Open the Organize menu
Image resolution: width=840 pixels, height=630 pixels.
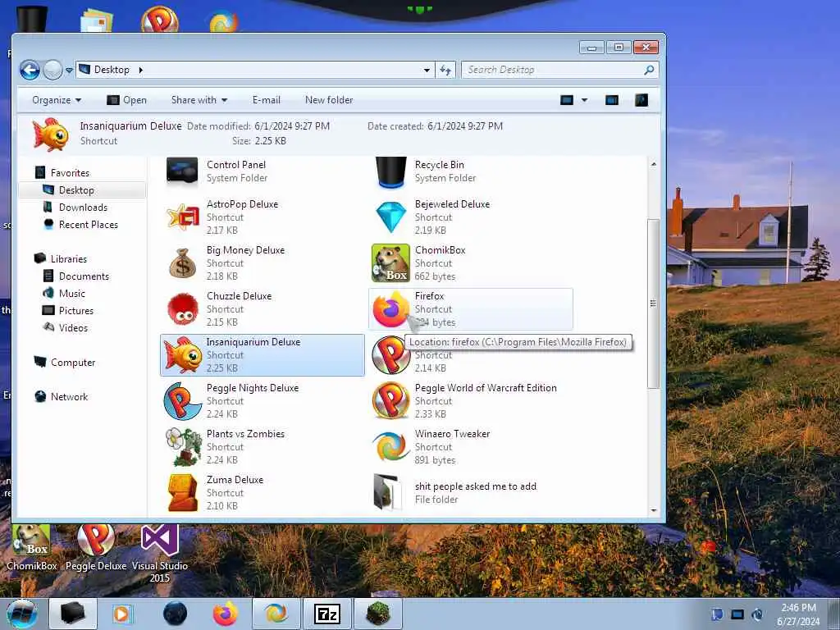point(57,100)
